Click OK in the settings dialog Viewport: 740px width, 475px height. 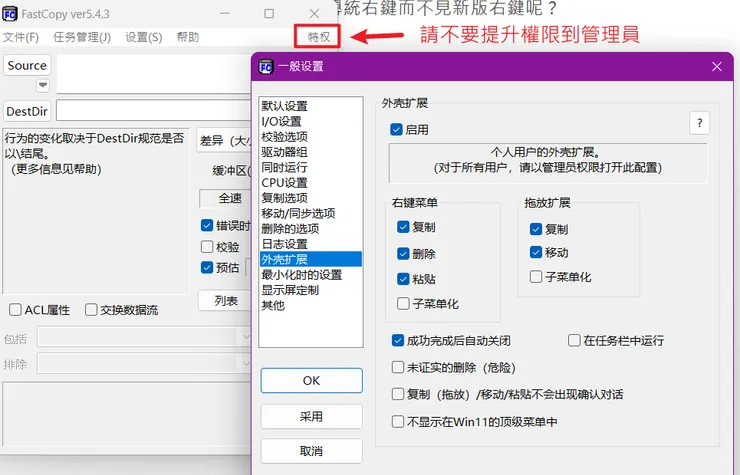pos(311,381)
